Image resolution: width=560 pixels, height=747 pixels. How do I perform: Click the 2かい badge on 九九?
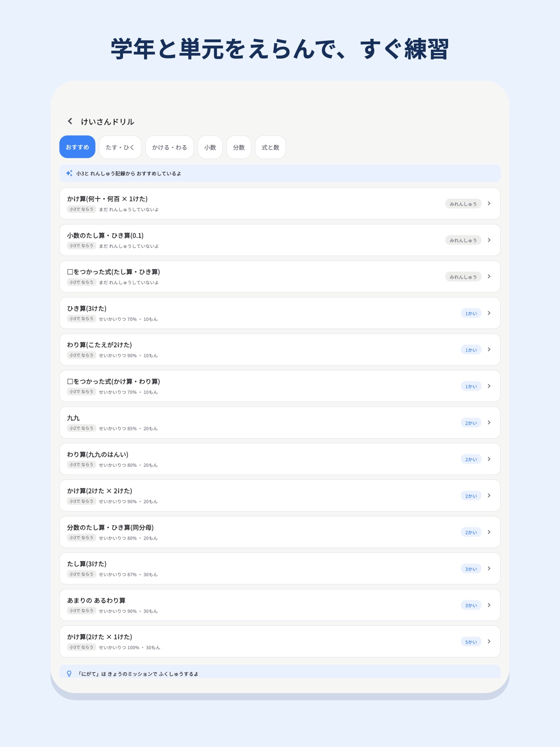(471, 423)
